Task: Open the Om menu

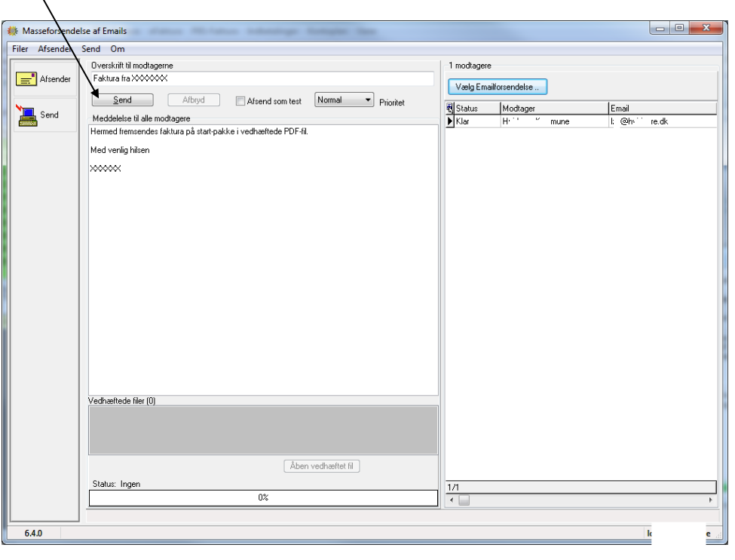Action: [117, 49]
